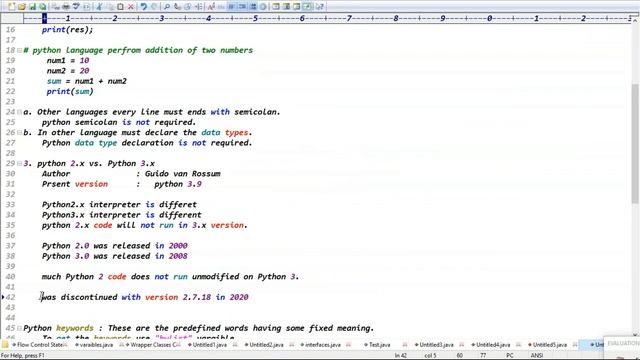Click the 'PC' line-ending status entry
This screenshot has width=640, height=360.
(510, 356)
